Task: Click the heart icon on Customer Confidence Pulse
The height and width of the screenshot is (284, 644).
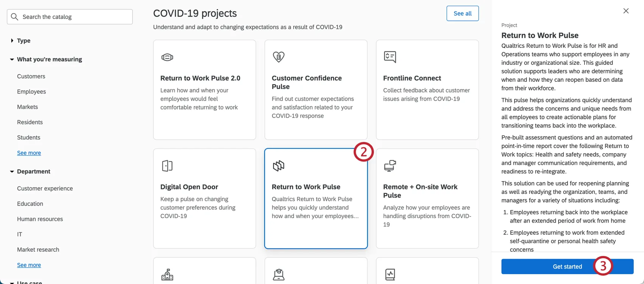Action: (278, 57)
